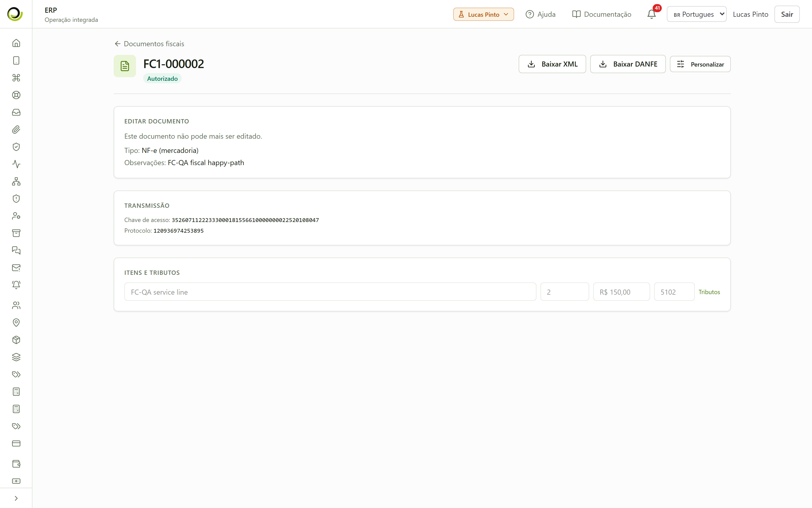Go back to Documentos fiscais

coord(149,44)
